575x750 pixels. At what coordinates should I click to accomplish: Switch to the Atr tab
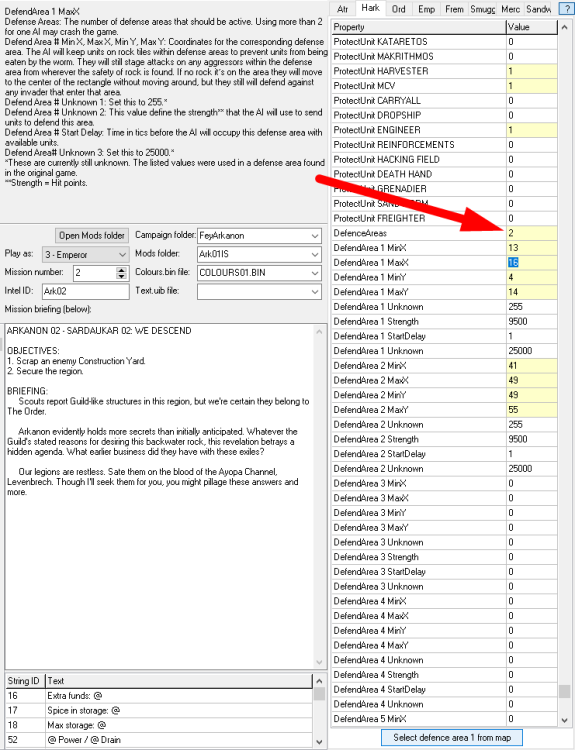tap(343, 9)
